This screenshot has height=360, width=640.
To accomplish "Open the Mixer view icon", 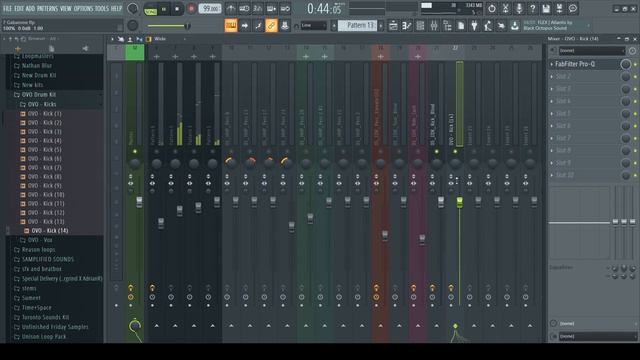I will coord(434,26).
